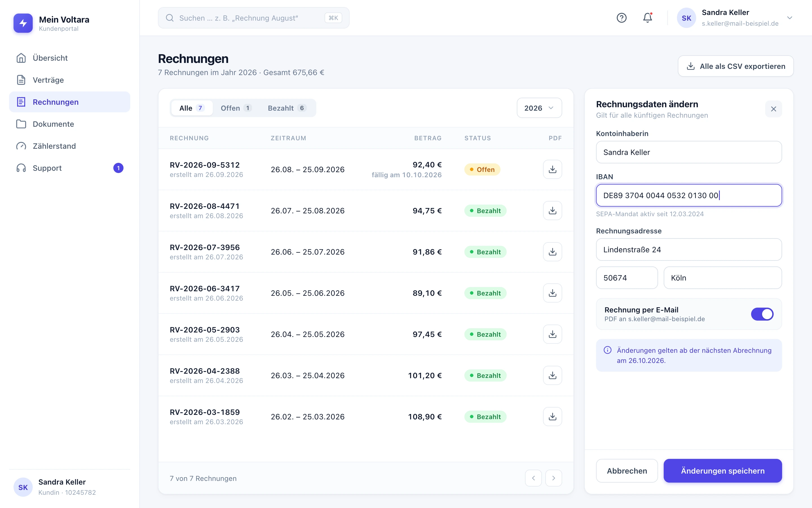The width and height of the screenshot is (812, 508).
Task: Close the Rechnungsdaten ändern panel
Action: click(x=773, y=109)
